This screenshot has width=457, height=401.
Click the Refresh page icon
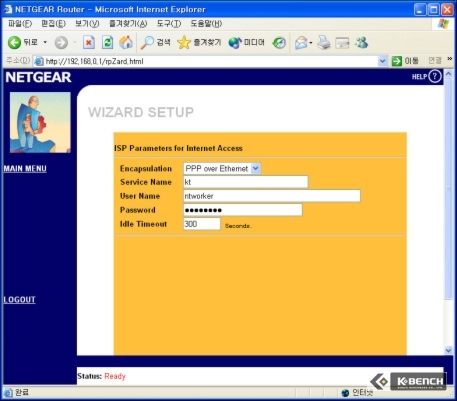click(107, 43)
